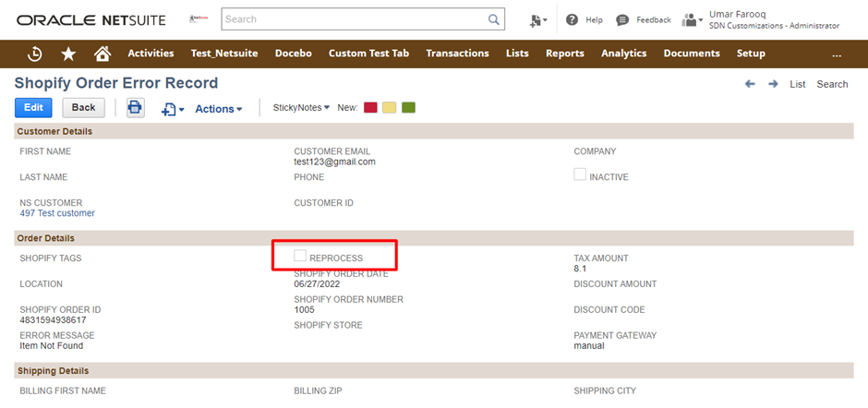This screenshot has height=408, width=868.
Task: Open the Recent Records clock icon
Action: 35,54
